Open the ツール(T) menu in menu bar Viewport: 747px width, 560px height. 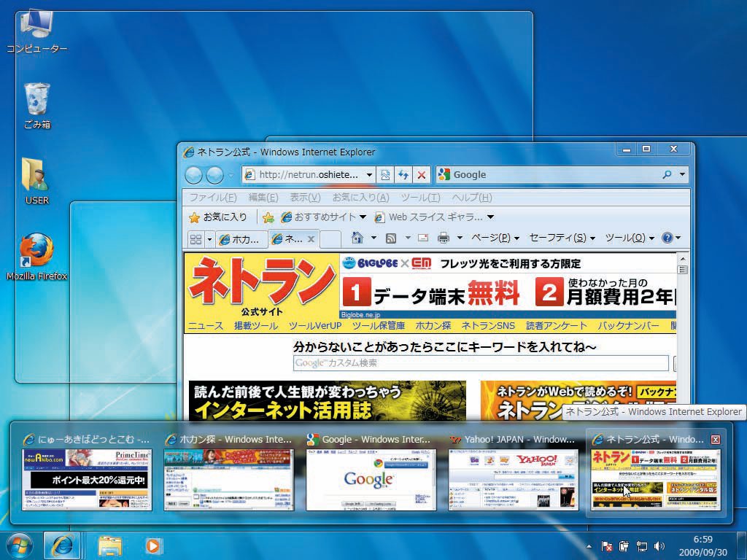(420, 197)
